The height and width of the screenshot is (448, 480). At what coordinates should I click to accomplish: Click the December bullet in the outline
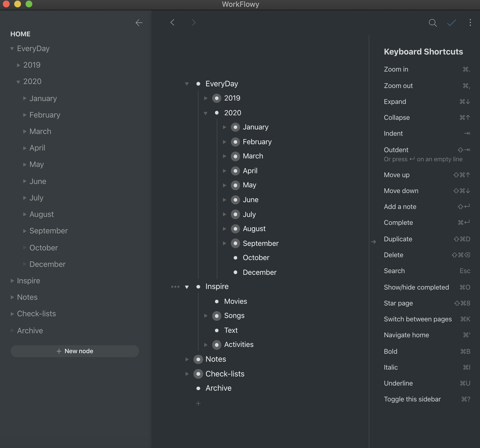[x=236, y=272]
